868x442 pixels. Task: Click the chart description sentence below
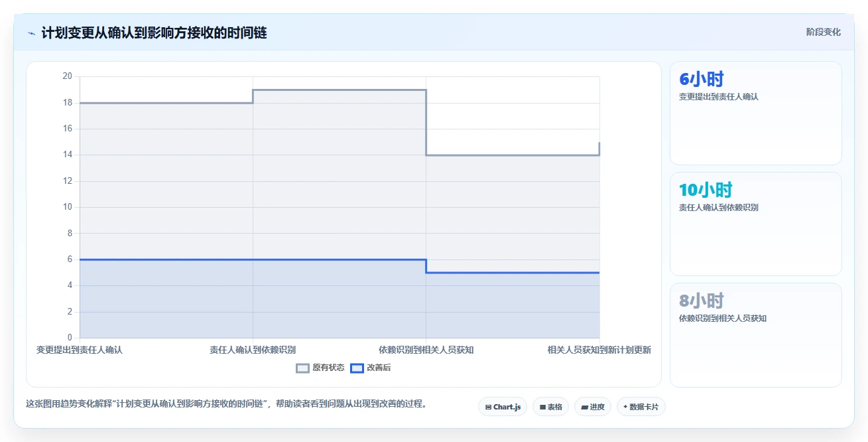(x=226, y=404)
